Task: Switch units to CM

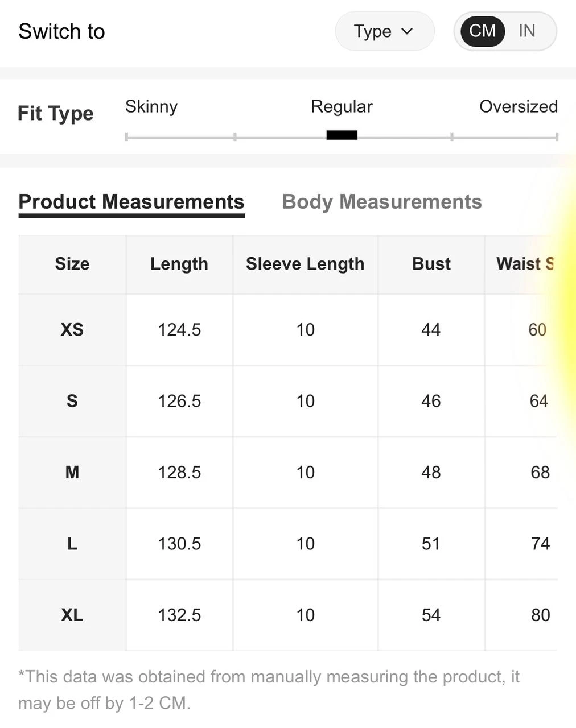Action: pos(482,31)
